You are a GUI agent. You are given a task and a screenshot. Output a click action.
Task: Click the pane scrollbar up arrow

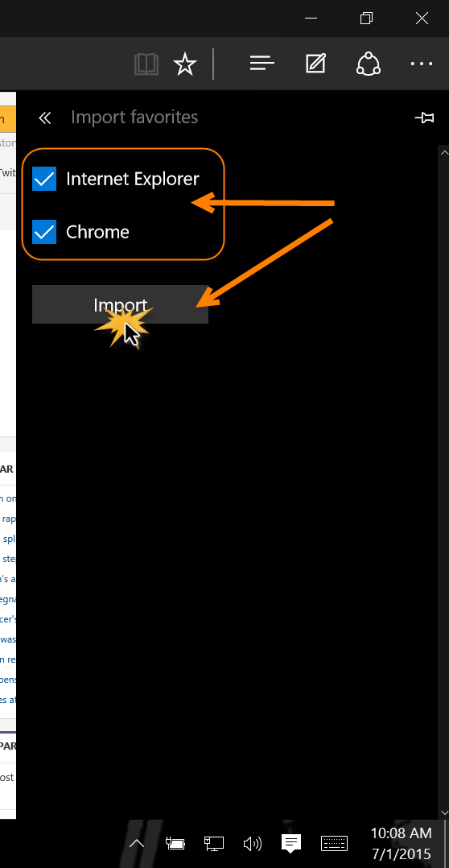point(443,151)
